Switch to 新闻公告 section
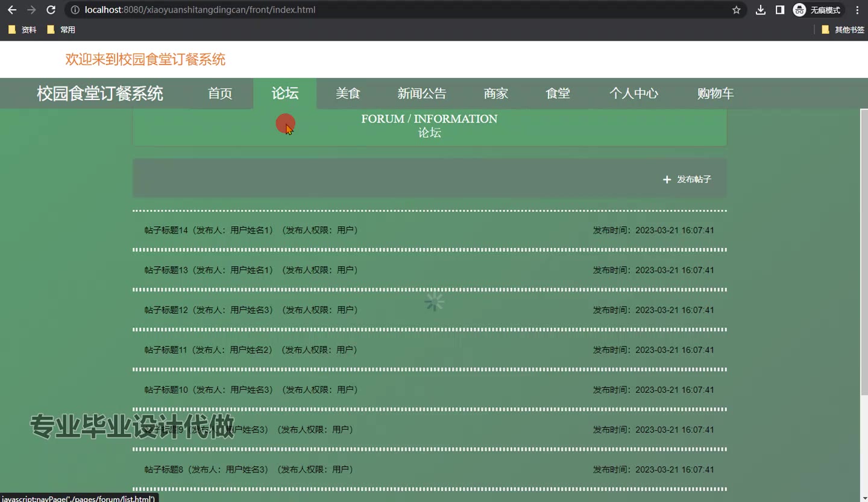This screenshot has height=502, width=868. coord(422,94)
